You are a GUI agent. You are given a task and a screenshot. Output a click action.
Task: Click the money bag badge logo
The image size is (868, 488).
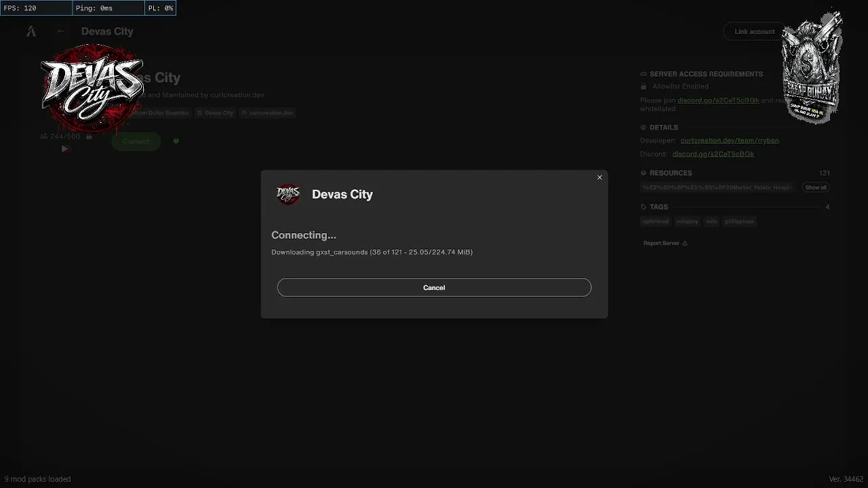812,66
